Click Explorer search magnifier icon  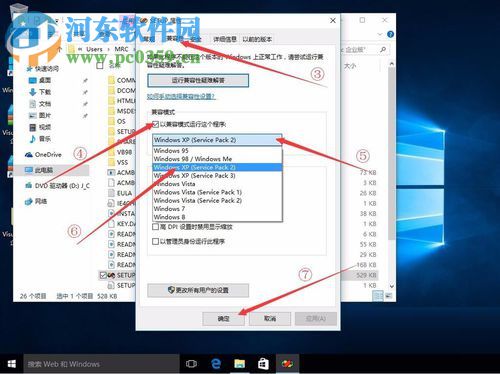(383, 50)
